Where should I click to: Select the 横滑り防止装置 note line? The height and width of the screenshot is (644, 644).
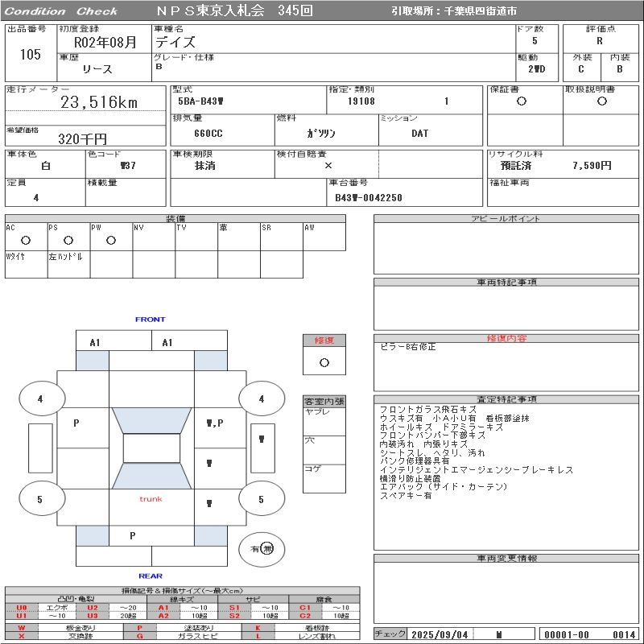tap(410, 478)
